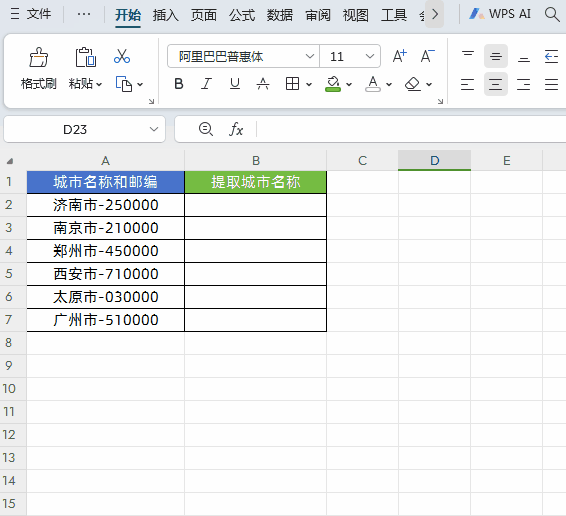Click cell 城市名称和邮编
This screenshot has width=566, height=516.
click(105, 182)
